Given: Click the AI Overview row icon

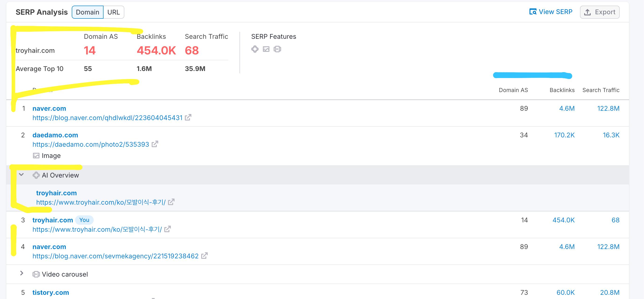Looking at the screenshot, I should 36,175.
